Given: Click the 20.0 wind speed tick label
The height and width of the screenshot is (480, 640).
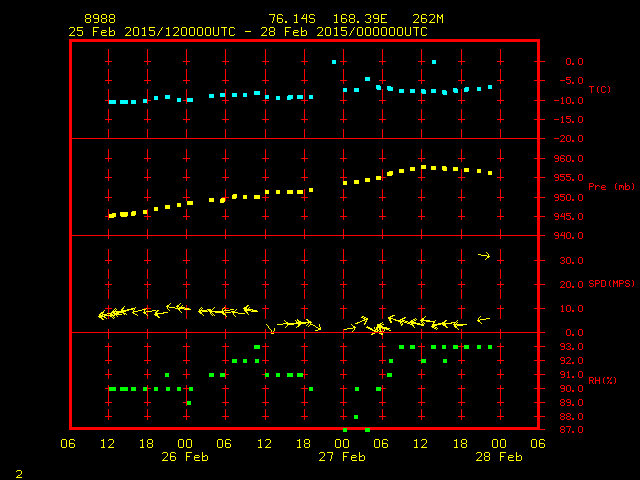Looking at the screenshot, I should tap(571, 284).
